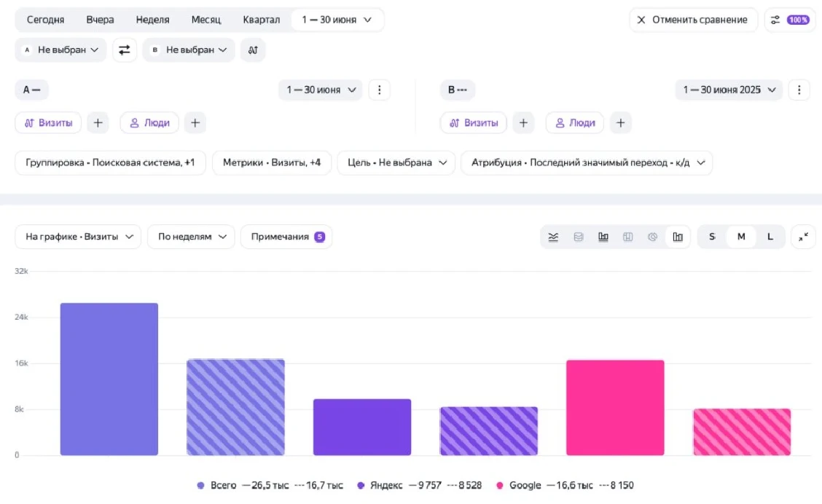Select the comparison bars chart view
The width and height of the screenshot is (822, 504).
pyautogui.click(x=677, y=237)
